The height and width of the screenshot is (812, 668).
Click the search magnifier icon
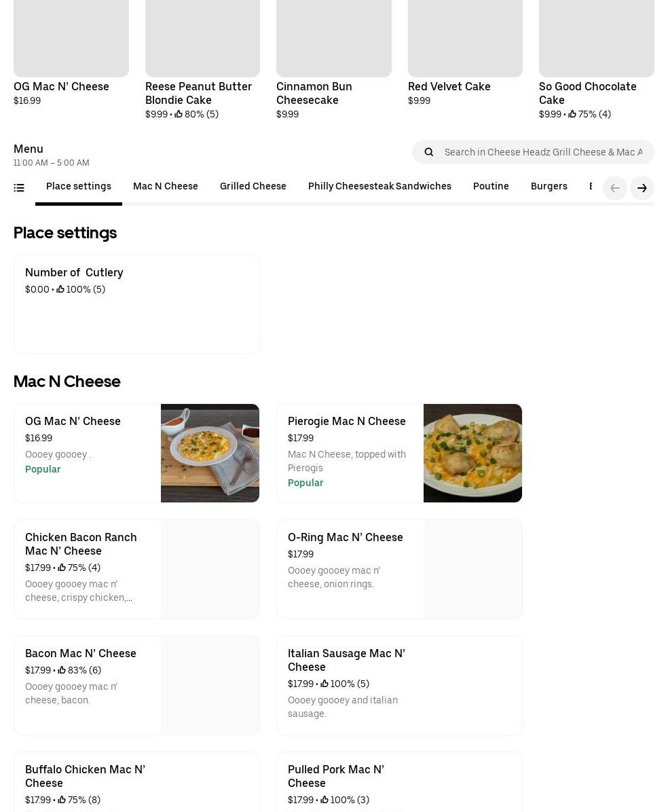(429, 152)
